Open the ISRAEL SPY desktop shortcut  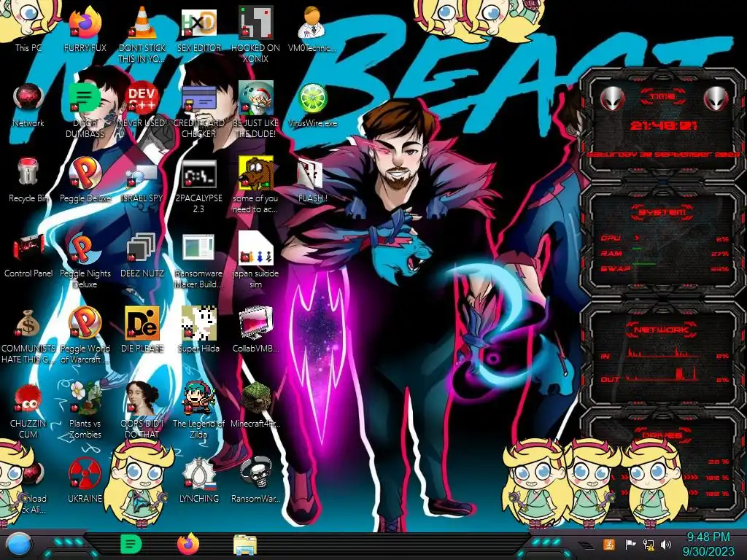tap(142, 180)
